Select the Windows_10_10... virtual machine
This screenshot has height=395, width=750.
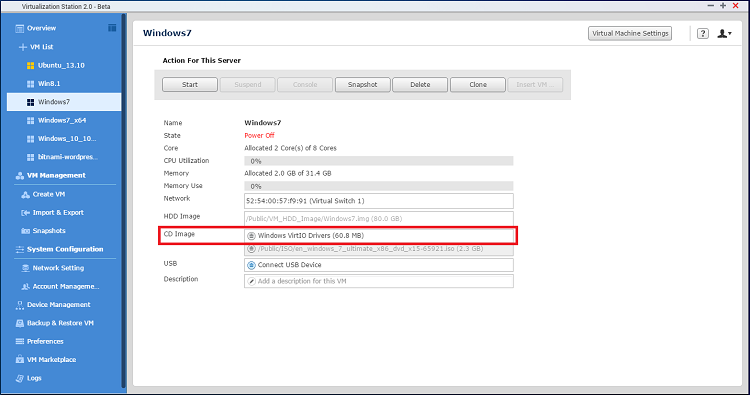click(x=67, y=138)
